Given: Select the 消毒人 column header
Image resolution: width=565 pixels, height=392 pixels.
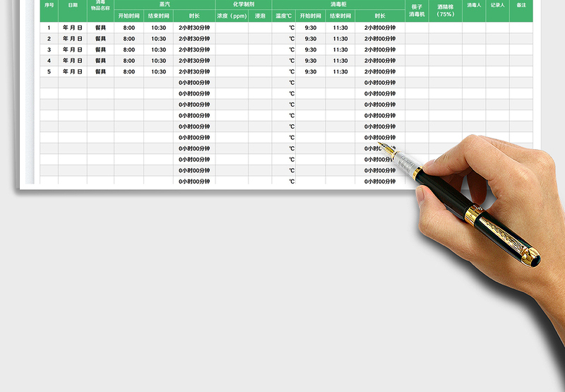Looking at the screenshot, I should (x=474, y=6).
